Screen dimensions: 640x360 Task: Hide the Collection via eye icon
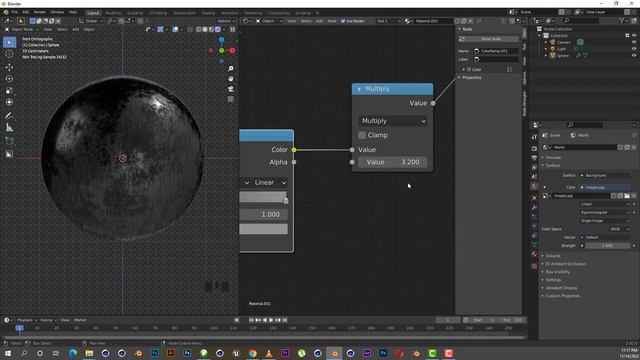(634, 36)
